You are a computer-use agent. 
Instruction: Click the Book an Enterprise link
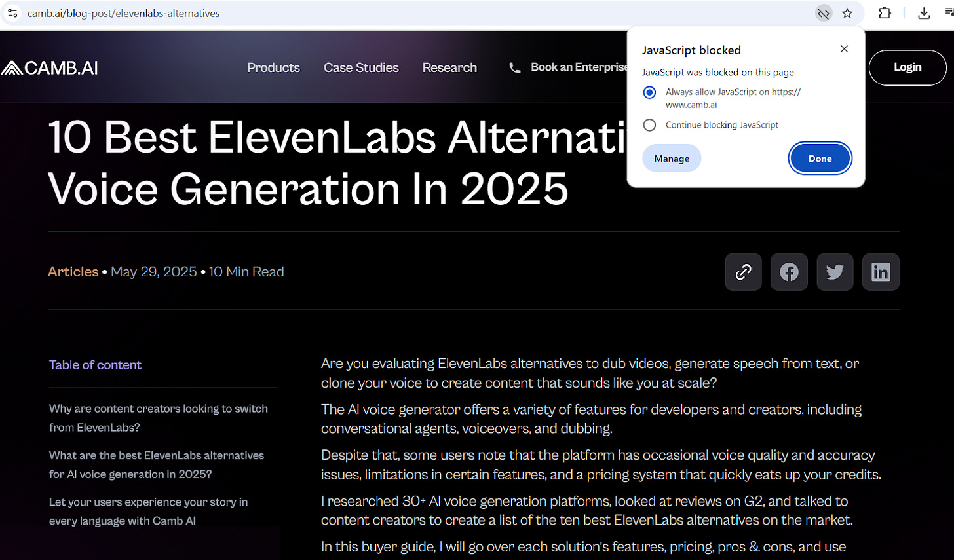[x=579, y=67]
